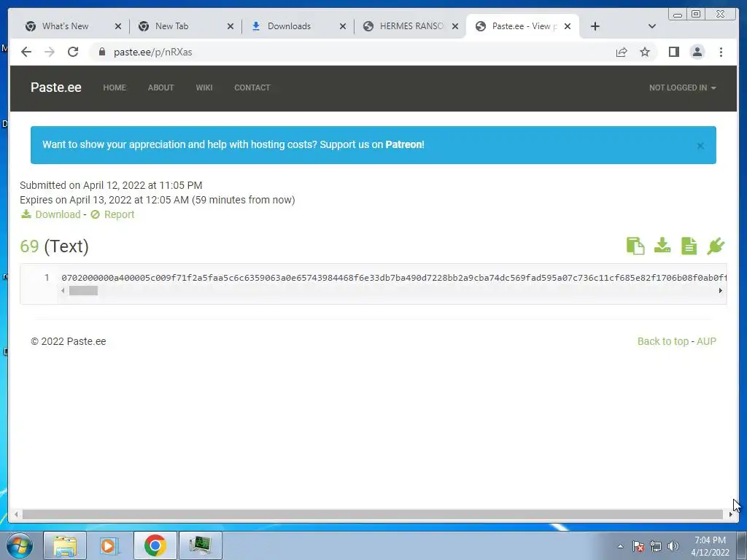The height and width of the screenshot is (560, 747).
Task: Download section icon above code box
Action: (662, 246)
